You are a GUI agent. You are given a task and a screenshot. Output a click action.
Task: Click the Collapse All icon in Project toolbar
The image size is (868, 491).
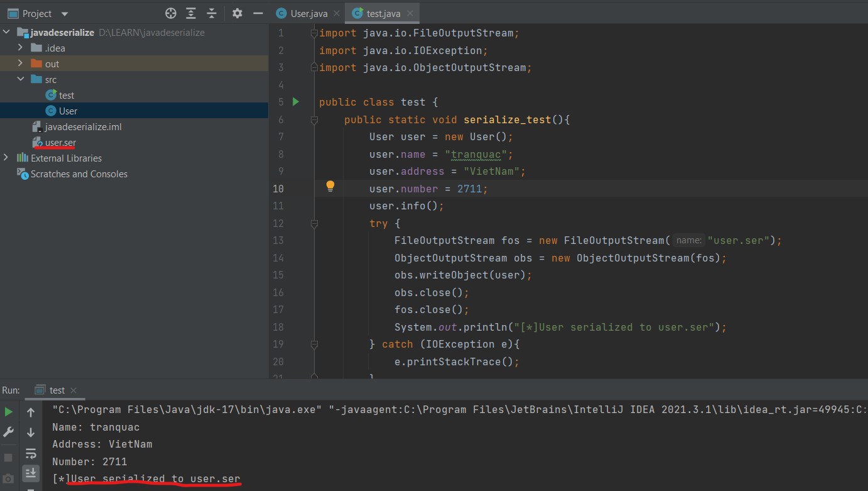(211, 13)
